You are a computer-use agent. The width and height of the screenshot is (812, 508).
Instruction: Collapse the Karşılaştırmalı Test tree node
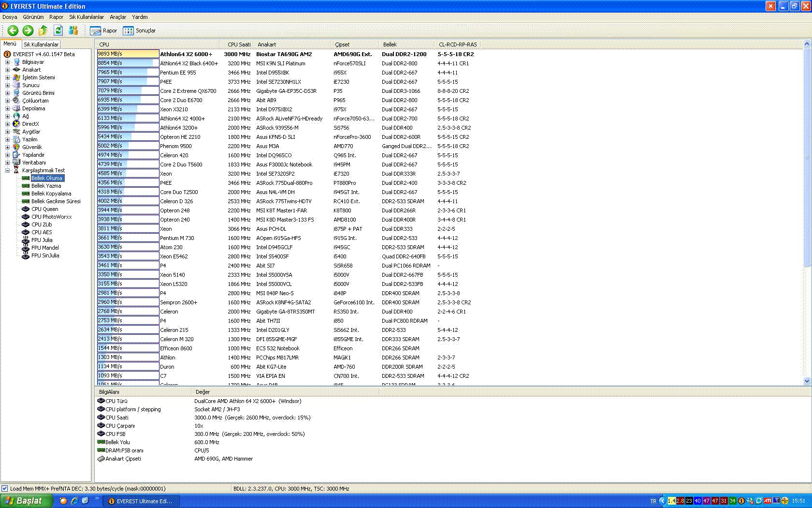(7, 170)
